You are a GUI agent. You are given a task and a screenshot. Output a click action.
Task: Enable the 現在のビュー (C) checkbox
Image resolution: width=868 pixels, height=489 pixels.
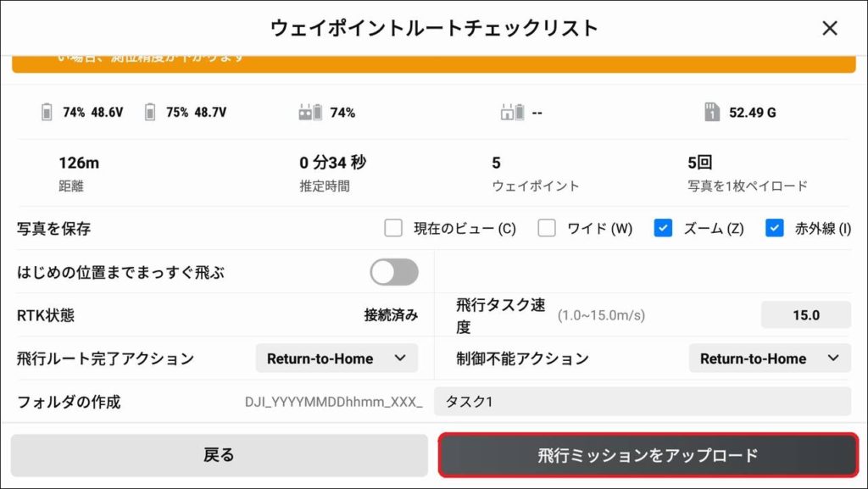392,228
